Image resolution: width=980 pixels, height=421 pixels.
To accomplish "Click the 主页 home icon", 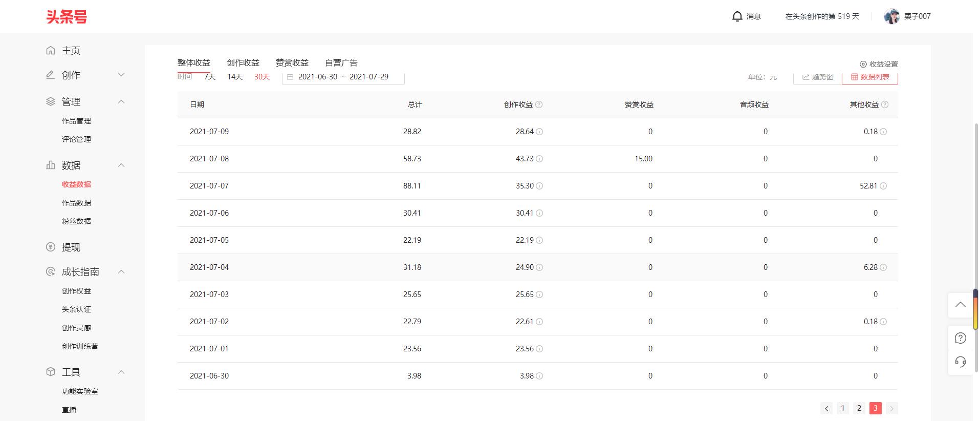I will tap(50, 50).
